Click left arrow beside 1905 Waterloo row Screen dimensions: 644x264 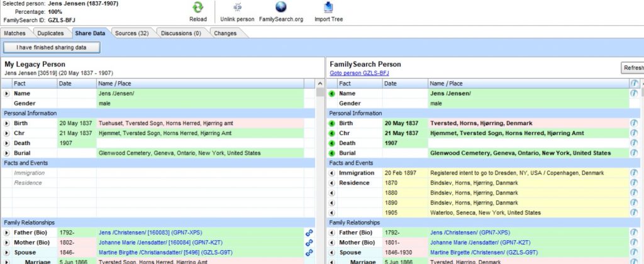[332, 212]
